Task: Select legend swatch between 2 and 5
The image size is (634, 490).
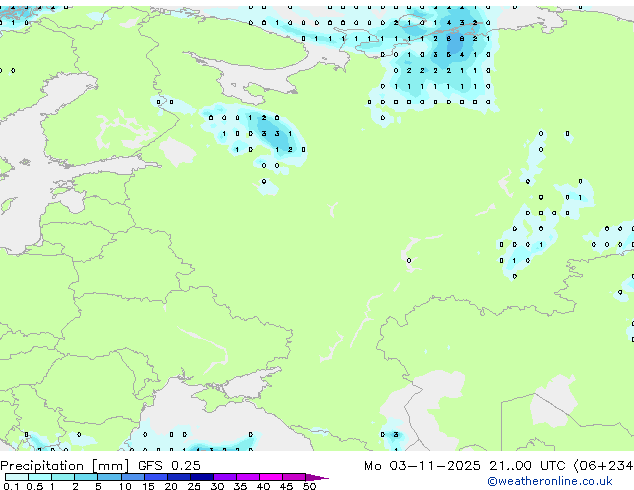Action: 86,477
